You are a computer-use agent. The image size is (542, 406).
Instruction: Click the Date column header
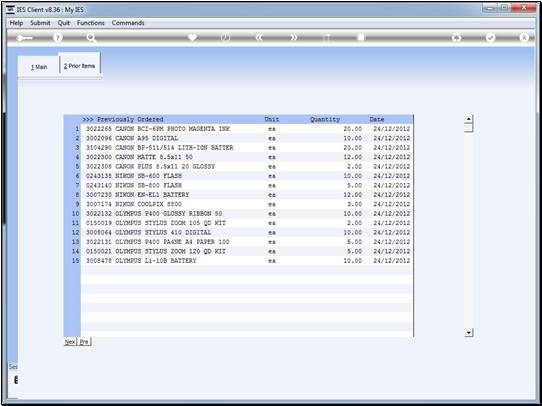tap(377, 119)
